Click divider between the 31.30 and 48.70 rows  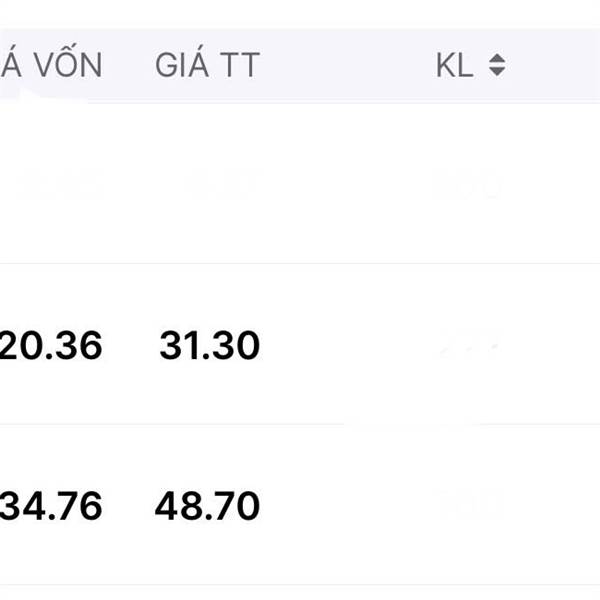300,424
